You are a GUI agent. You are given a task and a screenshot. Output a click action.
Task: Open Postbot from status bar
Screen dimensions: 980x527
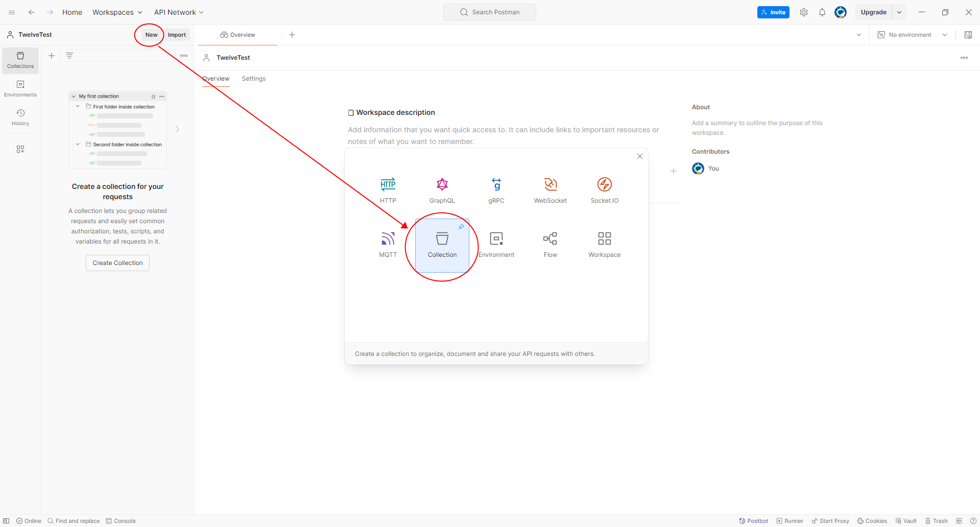tap(754, 521)
